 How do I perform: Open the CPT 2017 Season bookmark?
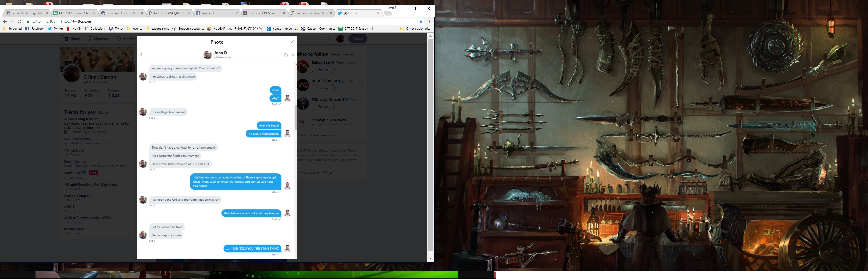356,29
